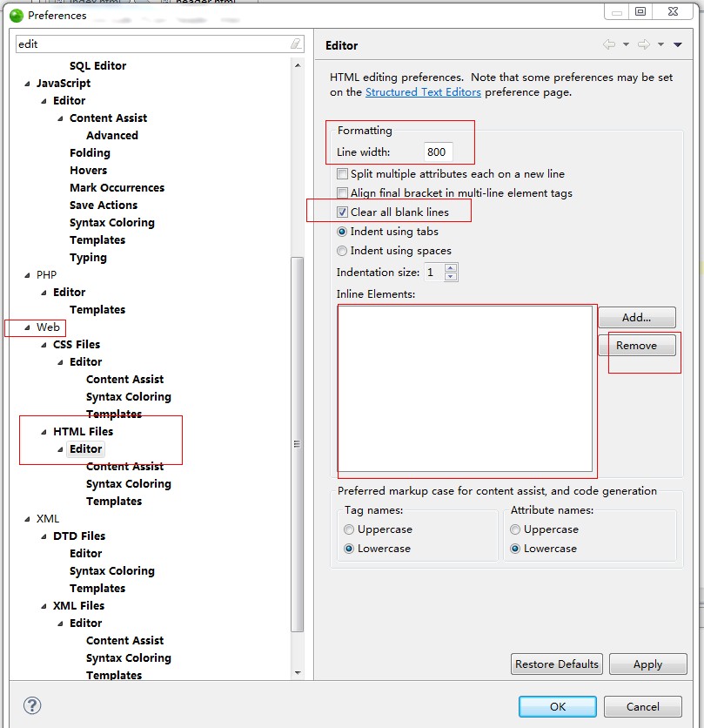Increase indentation size with spinner up arrow
Viewport: 704px width, 728px height.
pyautogui.click(x=451, y=268)
